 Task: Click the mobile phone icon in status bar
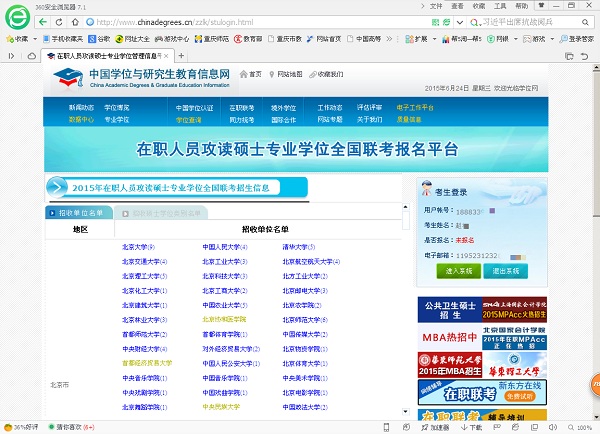386,427
